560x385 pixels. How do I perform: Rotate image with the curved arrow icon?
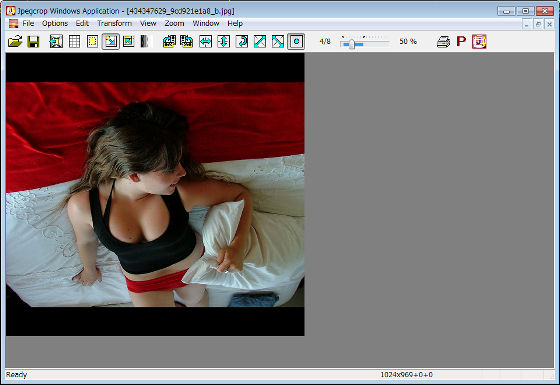(242, 42)
